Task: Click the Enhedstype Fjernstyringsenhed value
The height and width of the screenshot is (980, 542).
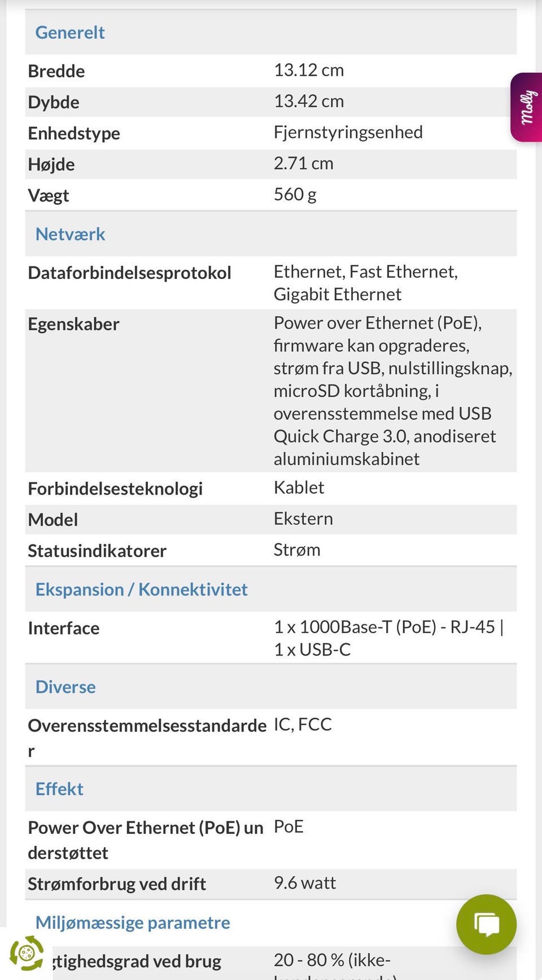Action: 348,132
